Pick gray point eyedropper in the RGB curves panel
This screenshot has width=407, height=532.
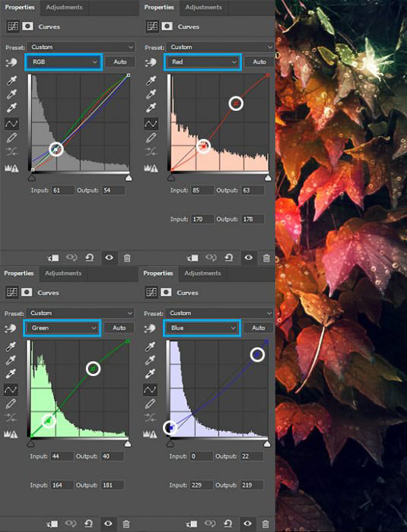[x=11, y=94]
